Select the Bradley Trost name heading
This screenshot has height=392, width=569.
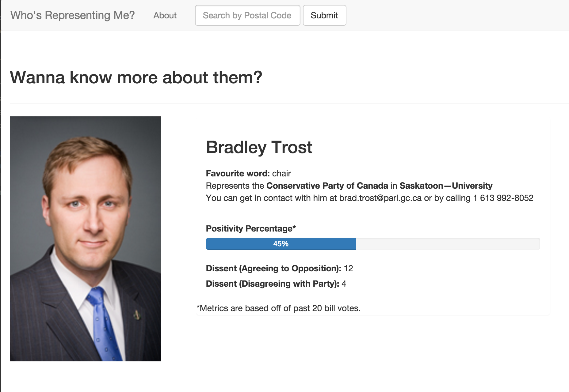click(x=259, y=147)
